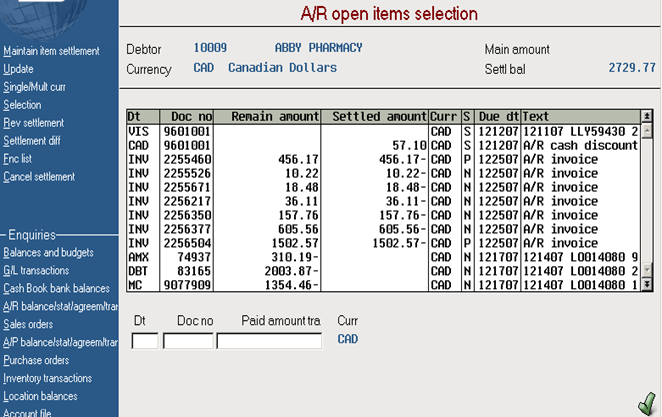This screenshot has height=417, width=662.
Task: Open Location balances enquiry
Action: tap(40, 396)
